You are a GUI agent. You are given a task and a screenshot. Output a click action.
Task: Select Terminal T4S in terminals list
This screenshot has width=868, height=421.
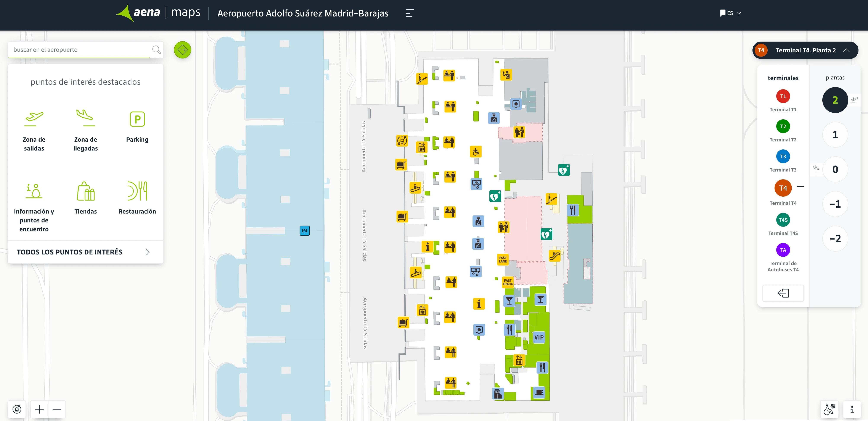click(x=783, y=220)
